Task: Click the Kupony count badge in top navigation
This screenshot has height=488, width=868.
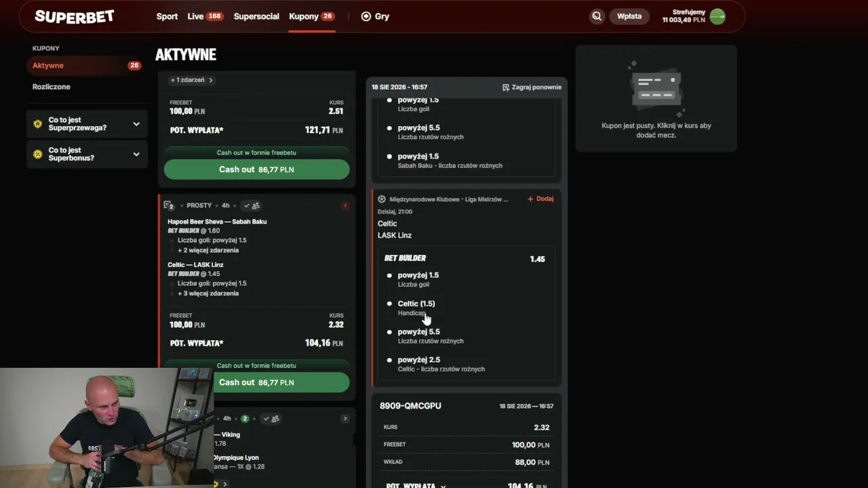Action: (x=328, y=16)
